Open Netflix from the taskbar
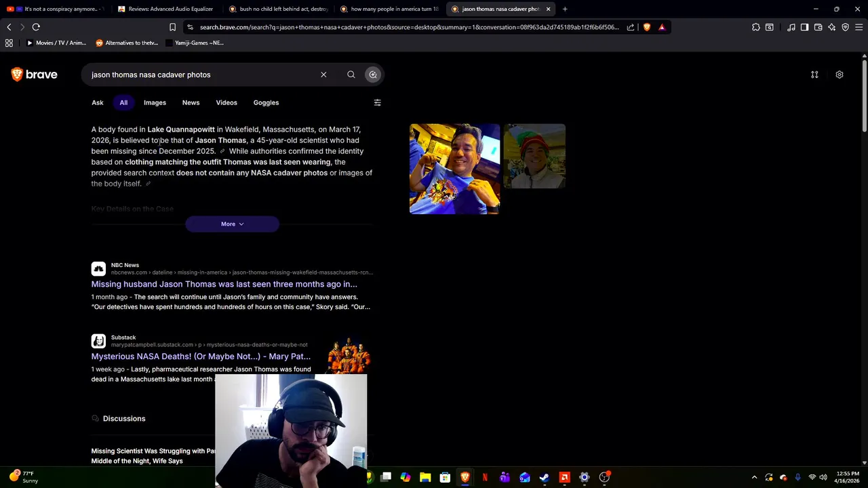The height and width of the screenshot is (488, 868). (485, 478)
